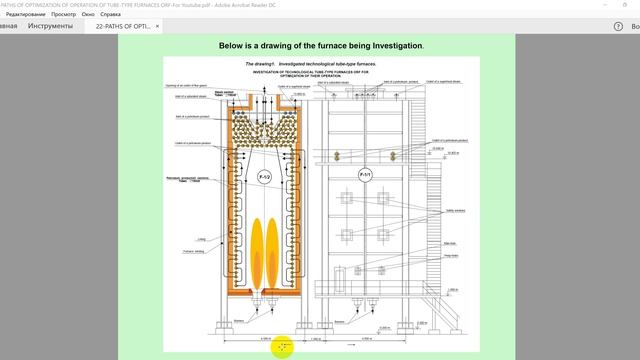Minimize the Acrobat Reader window
Viewport: 640px width, 360px height.
pos(605,5)
